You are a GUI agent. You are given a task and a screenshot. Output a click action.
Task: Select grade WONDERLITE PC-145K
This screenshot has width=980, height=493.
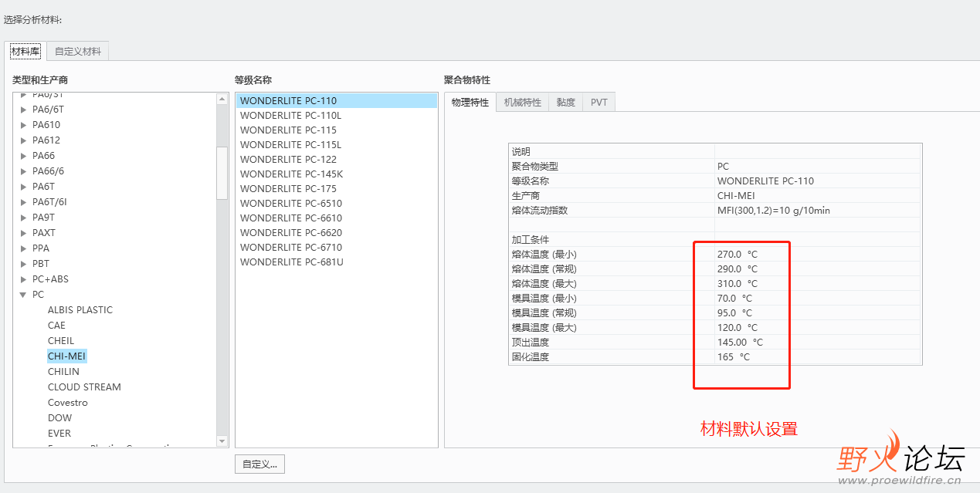[x=336, y=174]
